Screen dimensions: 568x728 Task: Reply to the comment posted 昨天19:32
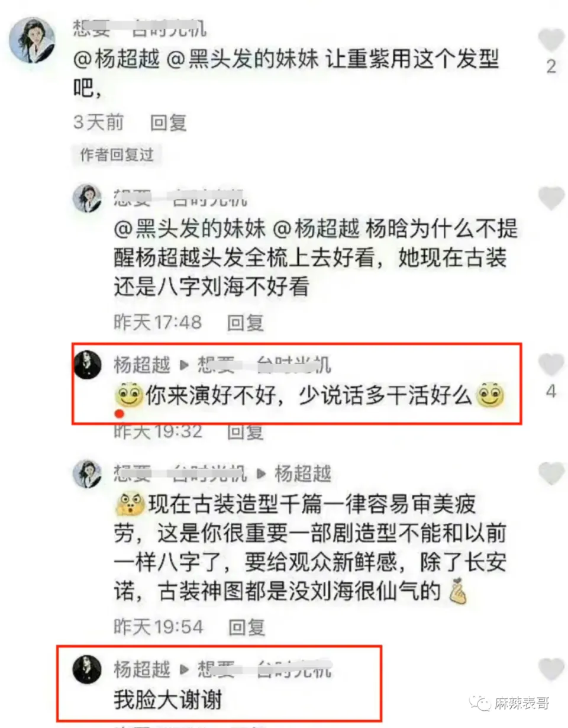(x=246, y=432)
